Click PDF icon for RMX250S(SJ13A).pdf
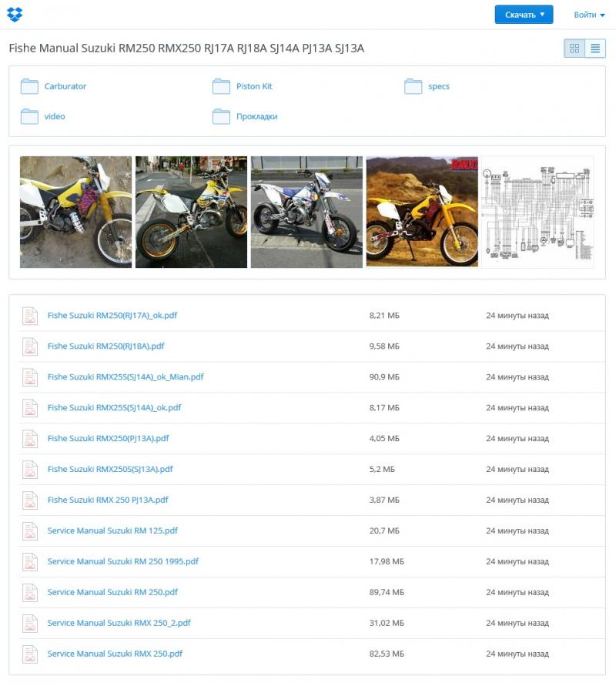Image resolution: width=616 pixels, height=686 pixels. (x=30, y=470)
